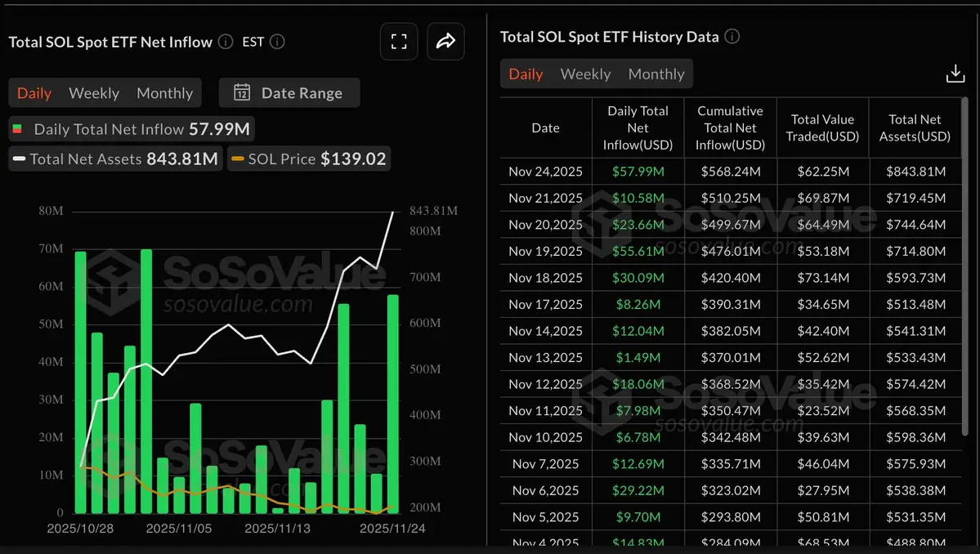Select Monthly interval on the chart panel

click(164, 92)
